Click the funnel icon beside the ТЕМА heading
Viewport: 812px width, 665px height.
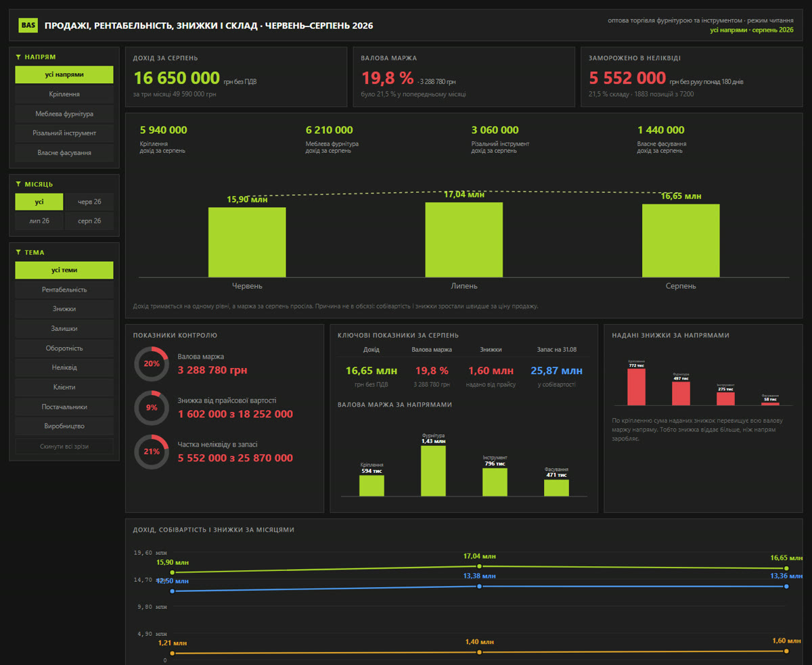[19, 252]
